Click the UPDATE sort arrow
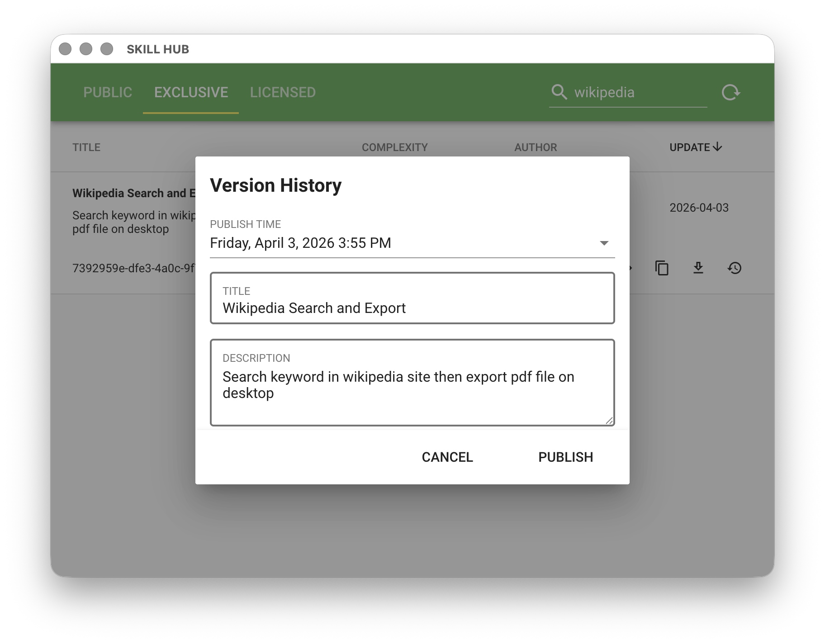Screen dimensions: 825x644 717,147
